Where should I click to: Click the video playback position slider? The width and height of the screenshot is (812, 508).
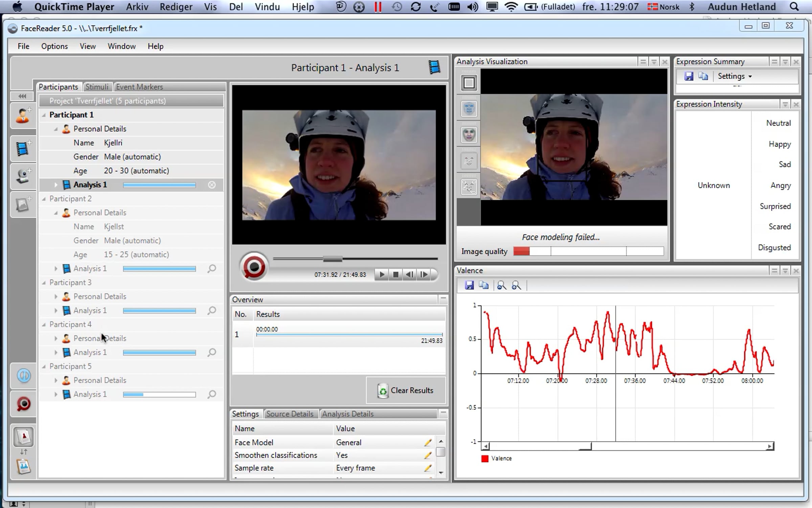point(333,259)
